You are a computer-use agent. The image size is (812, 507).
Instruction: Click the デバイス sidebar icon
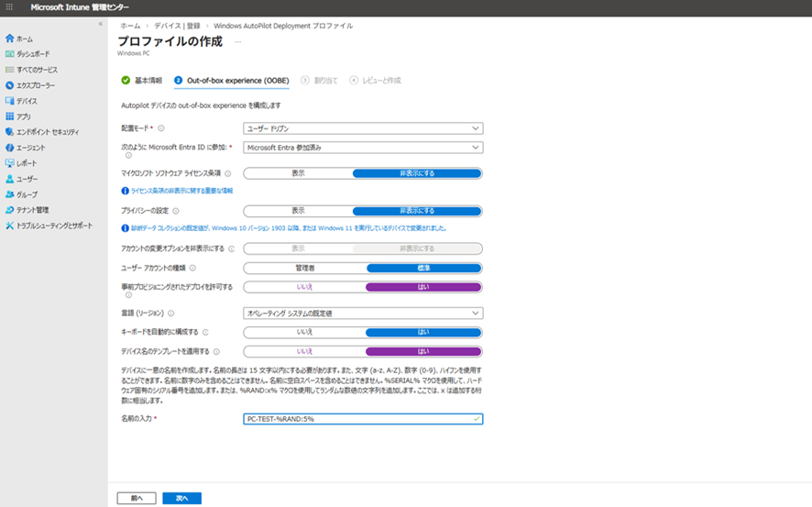click(x=9, y=101)
